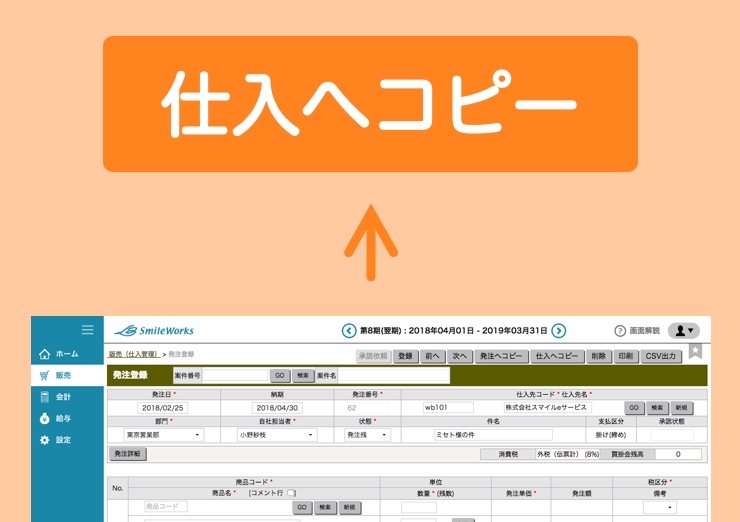
Task: Click 発注へコピー in the toolbar
Action: [x=501, y=356]
